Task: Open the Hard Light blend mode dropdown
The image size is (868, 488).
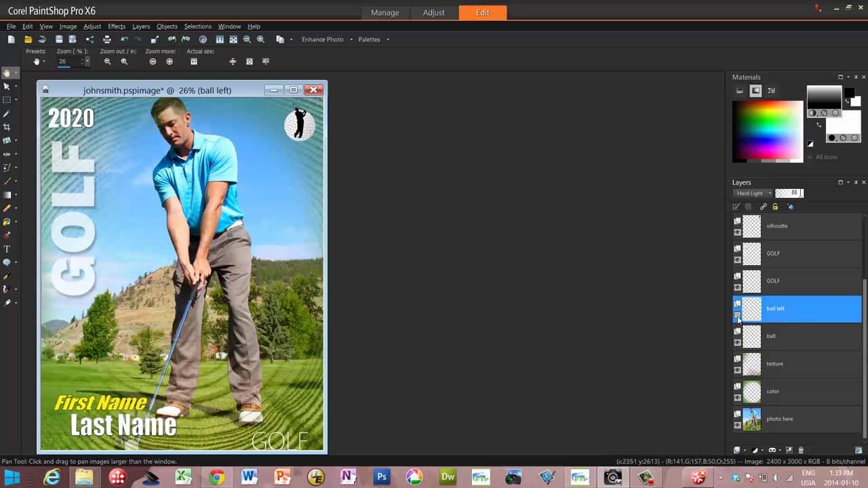Action: 753,193
